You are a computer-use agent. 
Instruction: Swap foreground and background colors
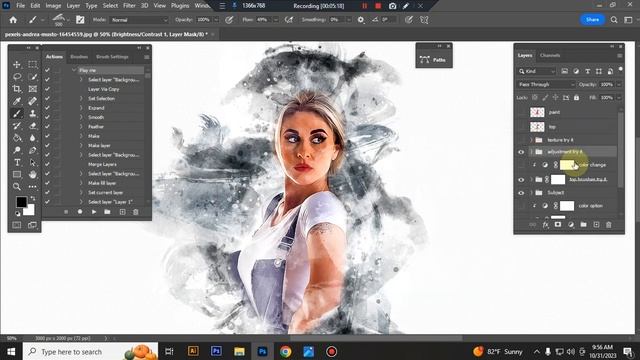click(33, 198)
